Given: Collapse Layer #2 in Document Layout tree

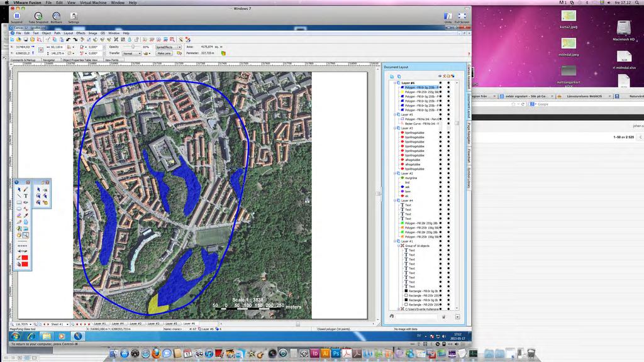Looking at the screenshot, I should pos(395,173).
